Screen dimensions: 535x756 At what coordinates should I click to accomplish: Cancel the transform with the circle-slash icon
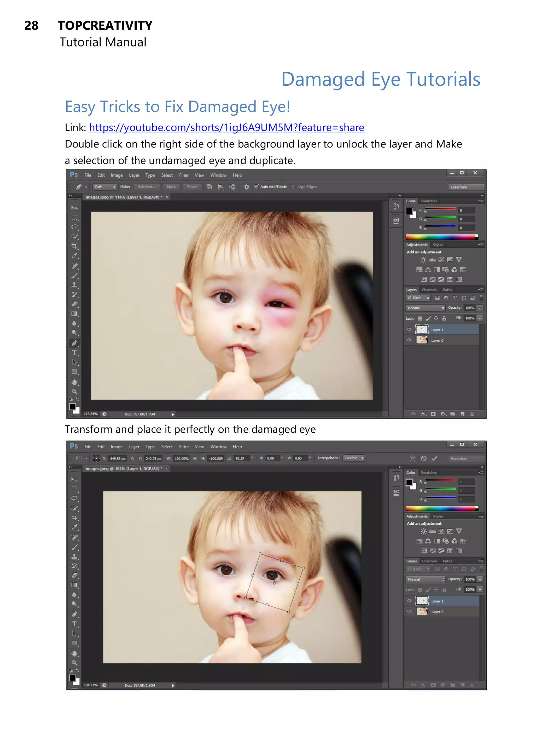(x=424, y=458)
